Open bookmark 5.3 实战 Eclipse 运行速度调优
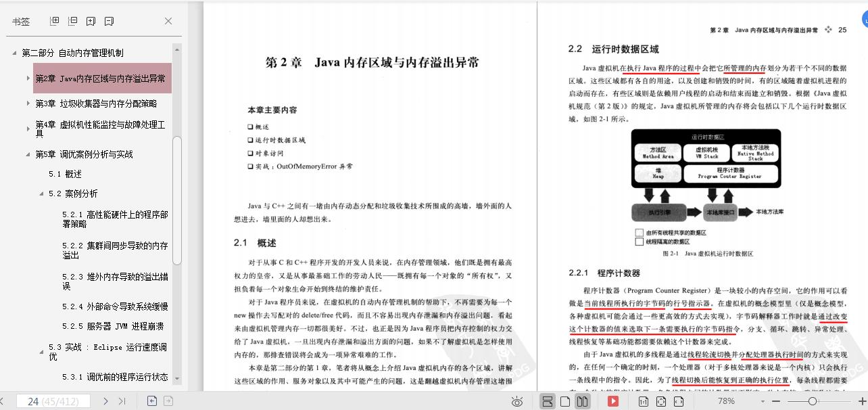This screenshot has width=868, height=410. 107,352
